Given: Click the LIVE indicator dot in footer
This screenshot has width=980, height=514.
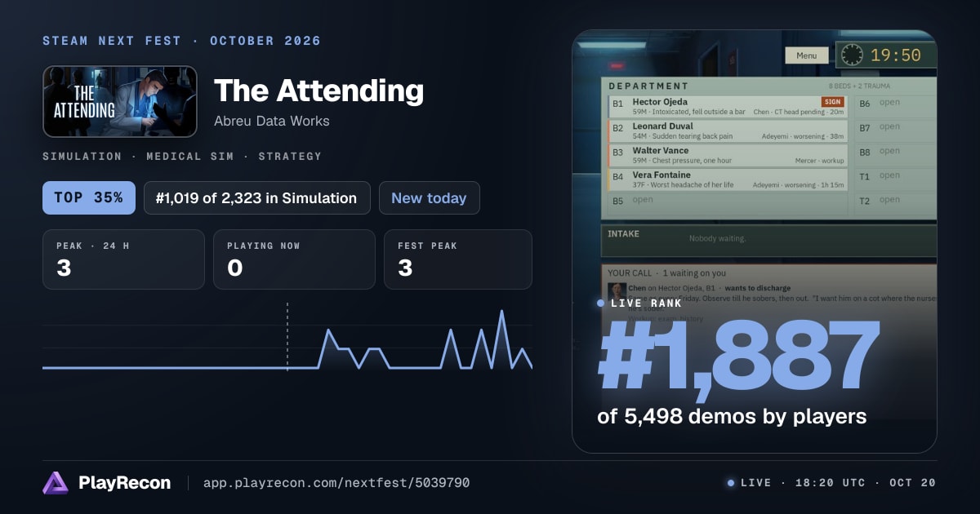Looking at the screenshot, I should 731,483.
